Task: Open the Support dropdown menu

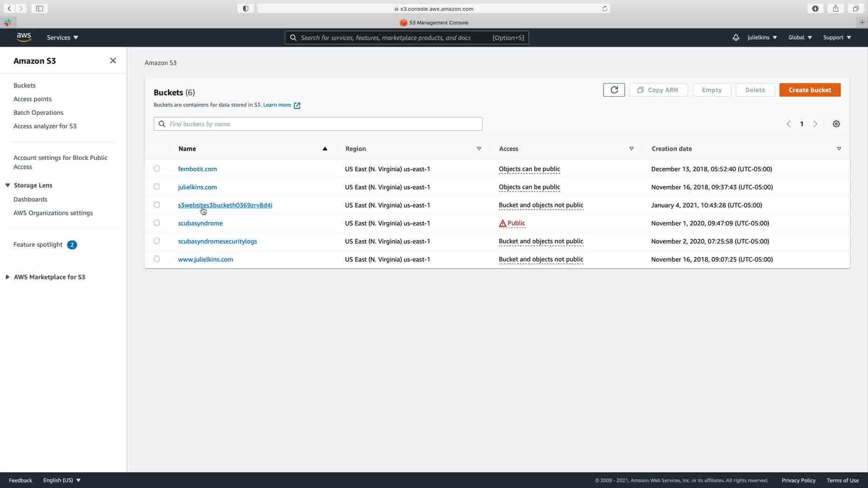Action: [x=837, y=38]
